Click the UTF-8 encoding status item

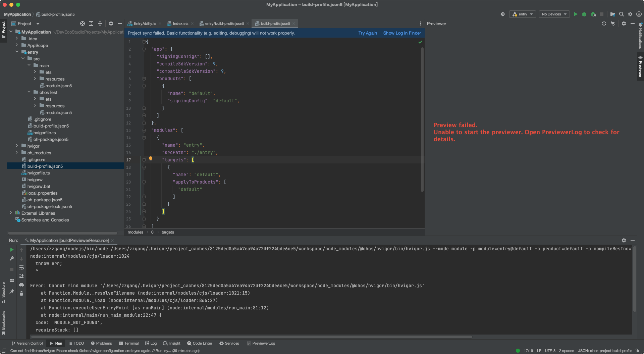tap(550, 351)
